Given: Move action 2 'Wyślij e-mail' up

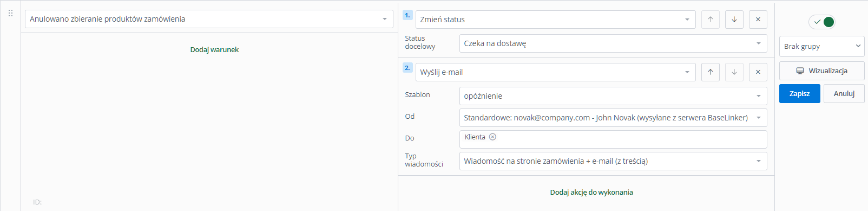Looking at the screenshot, I should 711,72.
